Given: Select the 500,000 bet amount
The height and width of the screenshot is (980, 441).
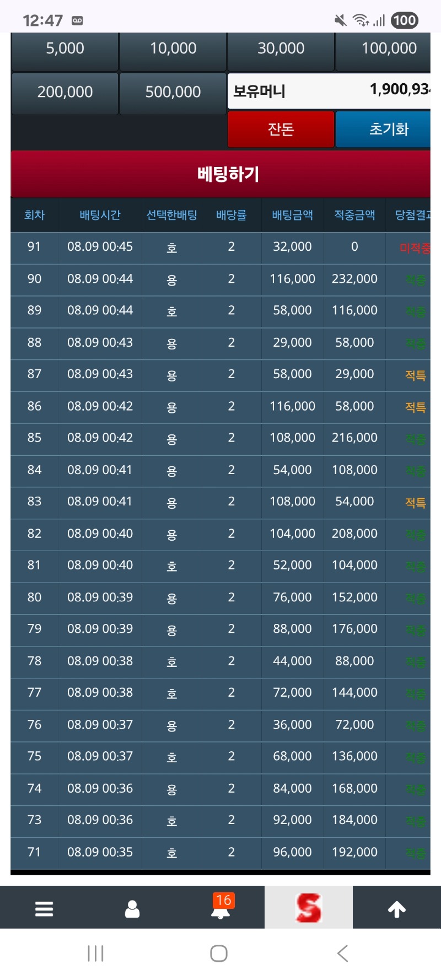Looking at the screenshot, I should point(173,93).
